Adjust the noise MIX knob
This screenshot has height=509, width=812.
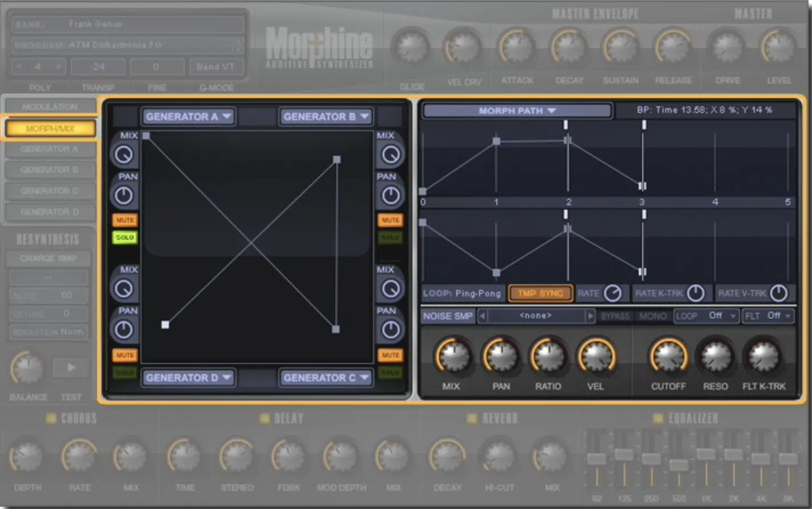coord(454,356)
